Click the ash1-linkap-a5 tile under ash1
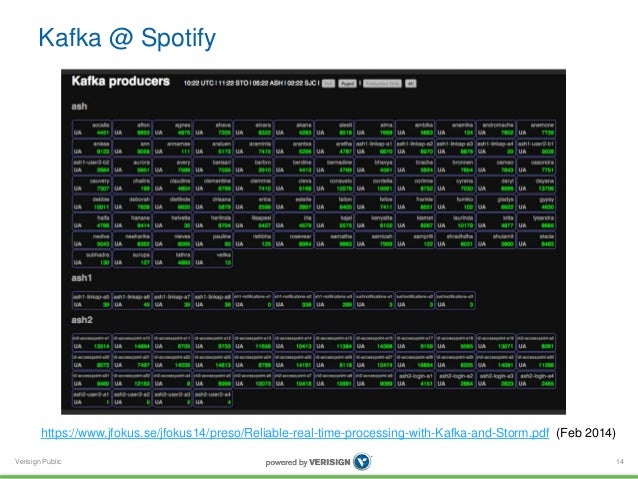 (92, 301)
